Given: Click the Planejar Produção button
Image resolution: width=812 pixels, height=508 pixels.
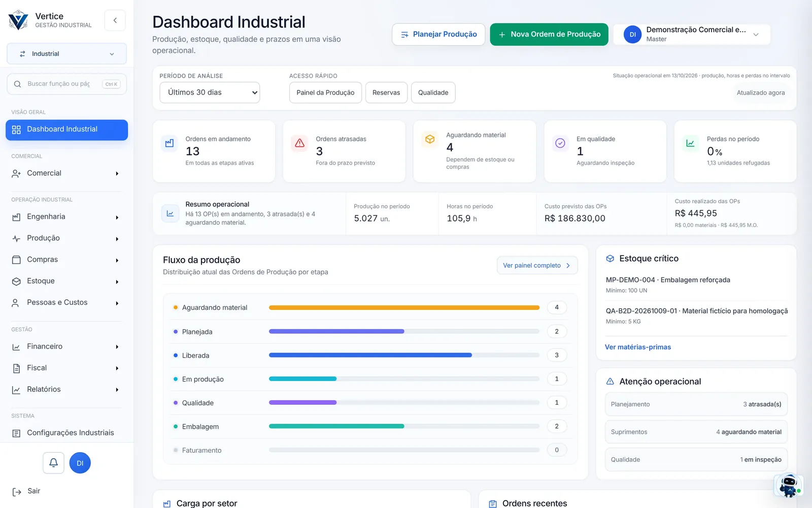Looking at the screenshot, I should coord(438,34).
